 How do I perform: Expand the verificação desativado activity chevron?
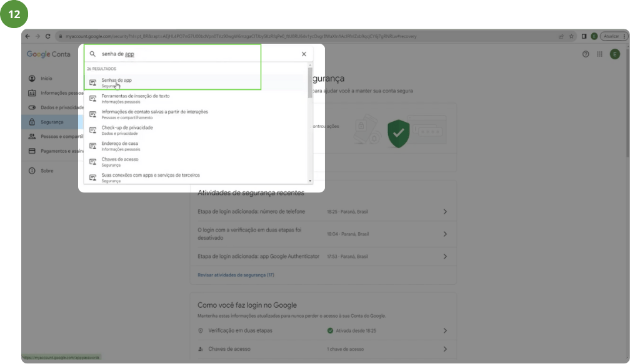click(x=445, y=234)
